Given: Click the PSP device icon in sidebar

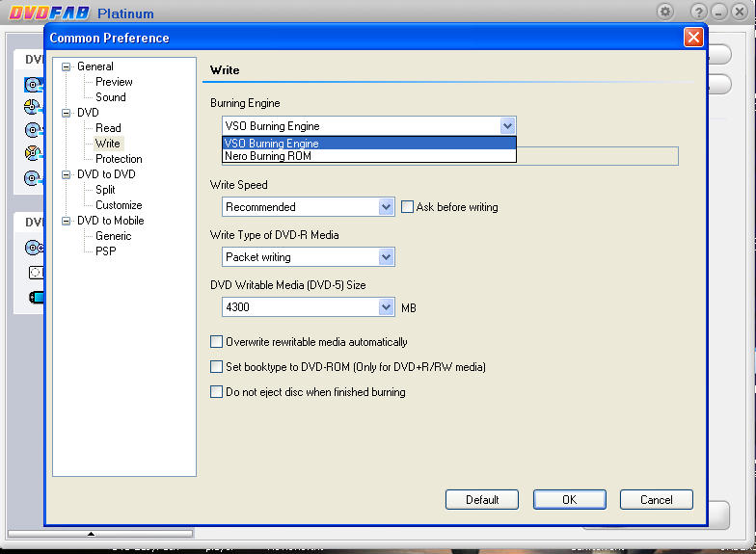Looking at the screenshot, I should [37, 297].
